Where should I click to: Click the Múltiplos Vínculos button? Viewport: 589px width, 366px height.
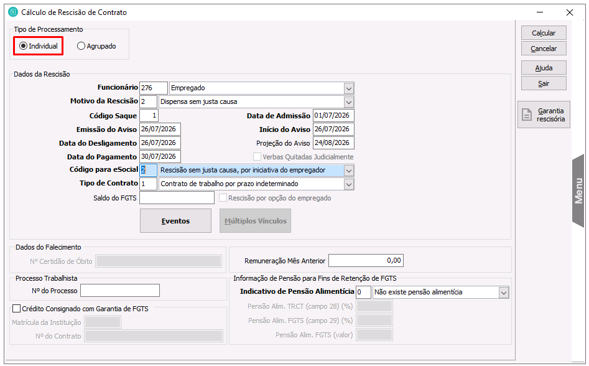[x=255, y=221]
